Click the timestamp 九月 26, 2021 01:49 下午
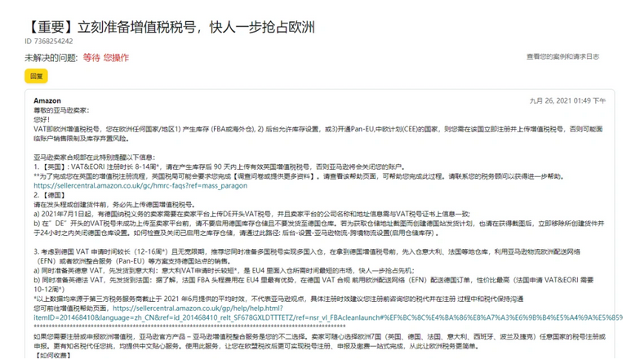 click(x=568, y=101)
